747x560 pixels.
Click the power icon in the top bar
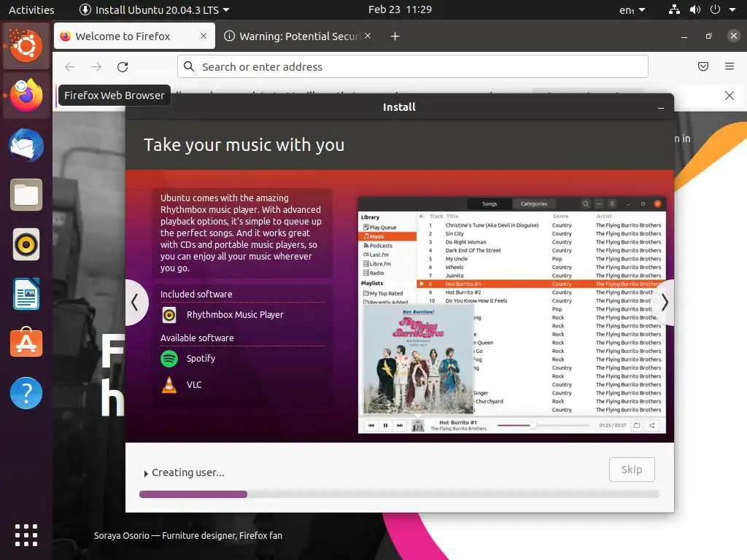pos(715,9)
